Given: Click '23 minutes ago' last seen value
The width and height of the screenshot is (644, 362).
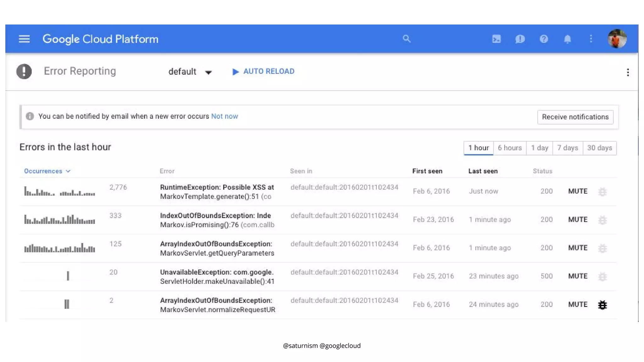Looking at the screenshot, I should [493, 276].
